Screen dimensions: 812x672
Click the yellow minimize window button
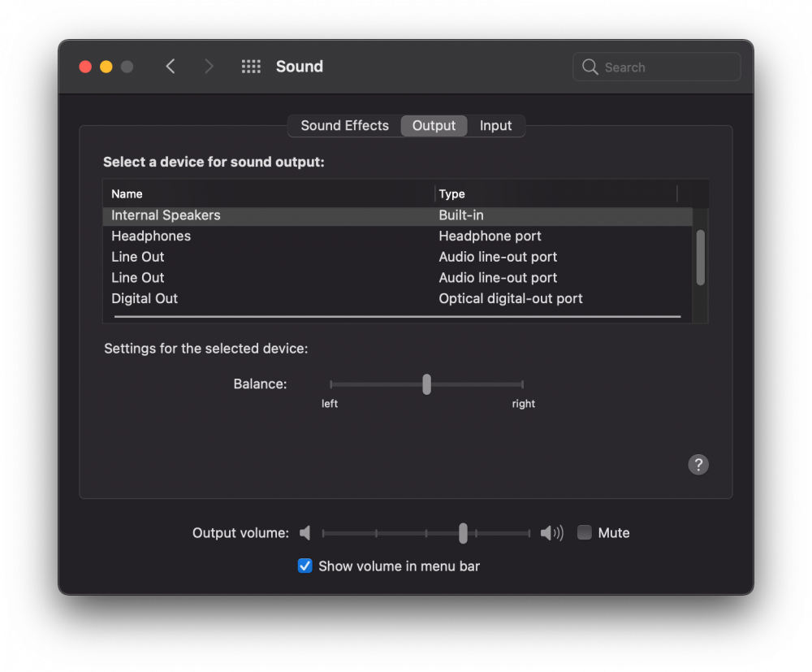[106, 67]
